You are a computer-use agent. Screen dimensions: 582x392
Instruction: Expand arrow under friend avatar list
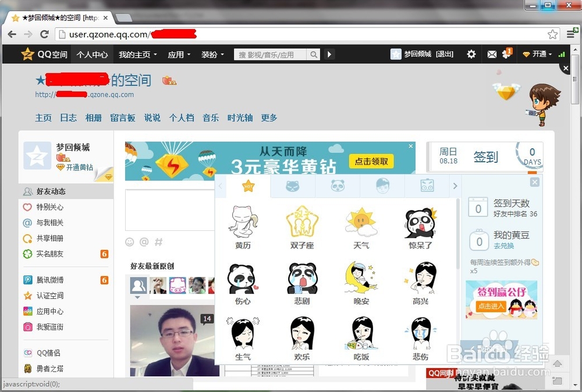tap(137, 297)
